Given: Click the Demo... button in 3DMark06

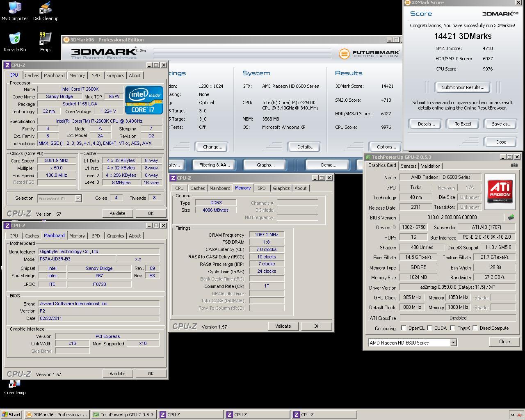Looking at the screenshot, I should (328, 165).
